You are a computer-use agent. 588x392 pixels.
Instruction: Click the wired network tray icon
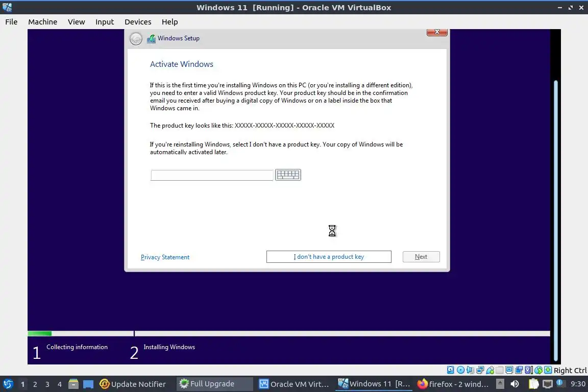(x=548, y=384)
